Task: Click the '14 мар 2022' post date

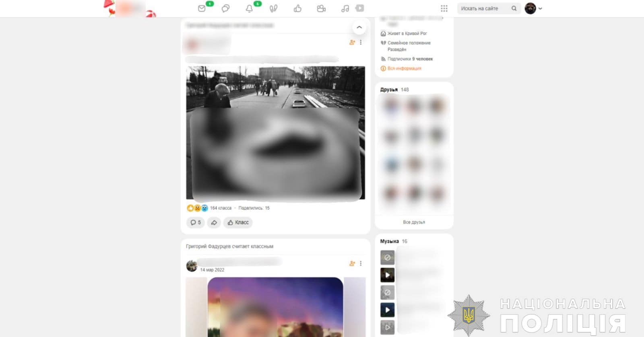Action: (212, 270)
